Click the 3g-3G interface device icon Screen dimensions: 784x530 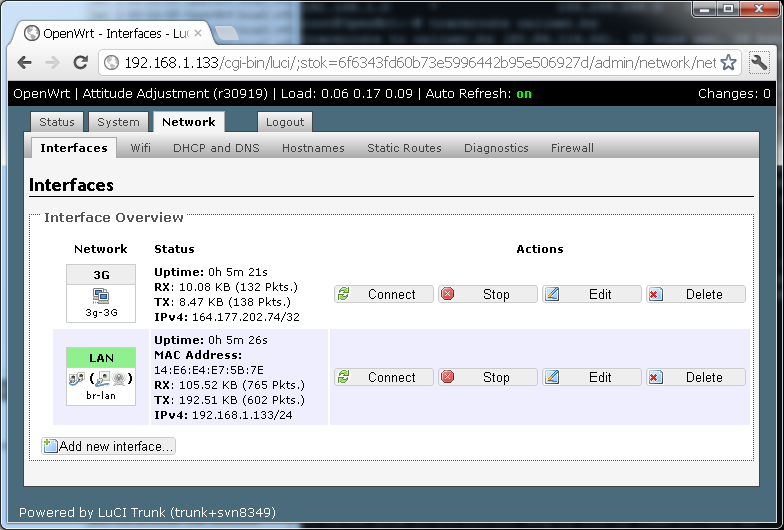point(101,296)
